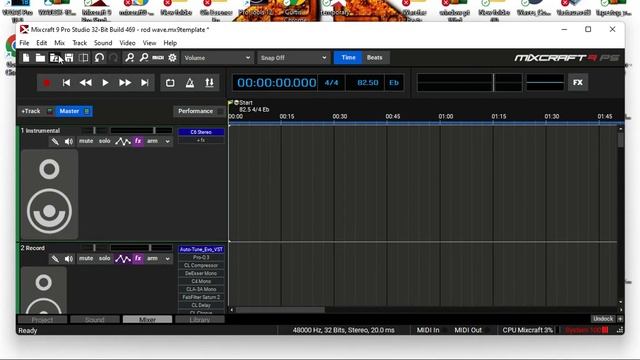Jump to the end of the project
The image size is (640, 360).
(x=144, y=83)
